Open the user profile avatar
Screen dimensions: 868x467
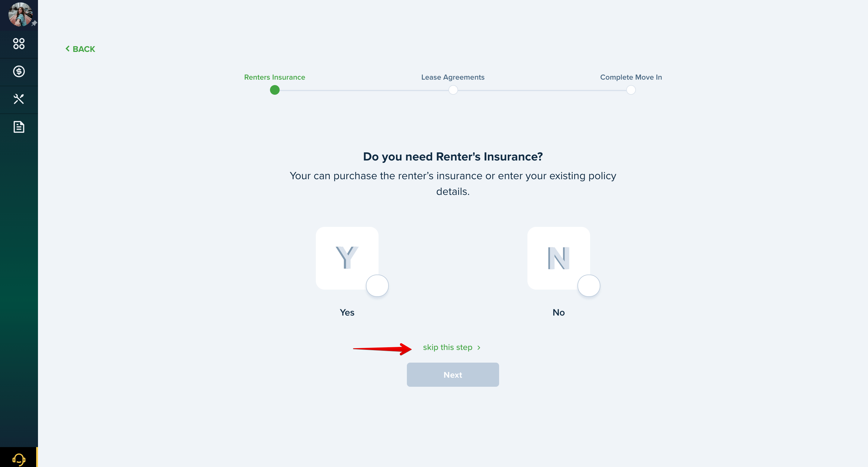[x=20, y=14]
